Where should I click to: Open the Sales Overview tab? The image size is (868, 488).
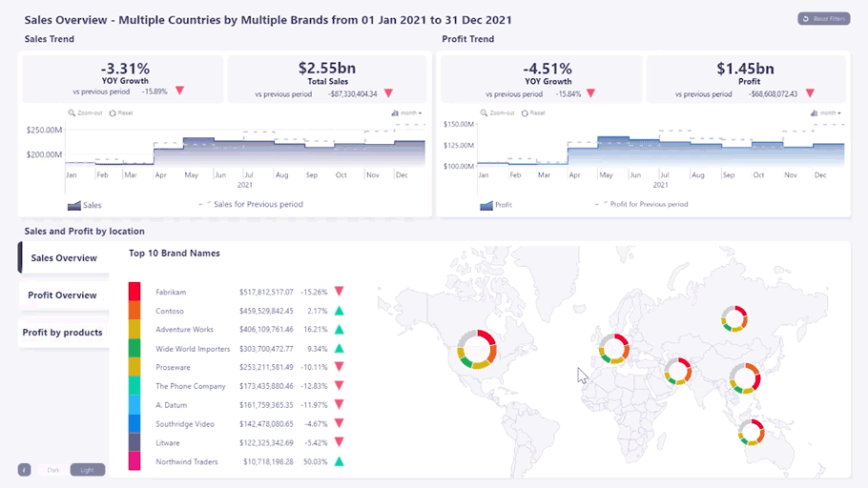(64, 258)
